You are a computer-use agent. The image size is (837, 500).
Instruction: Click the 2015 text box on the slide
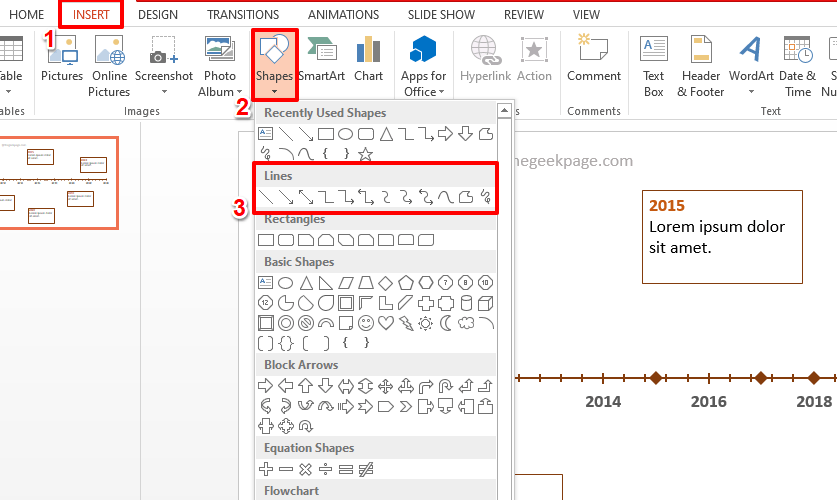pyautogui.click(x=722, y=235)
